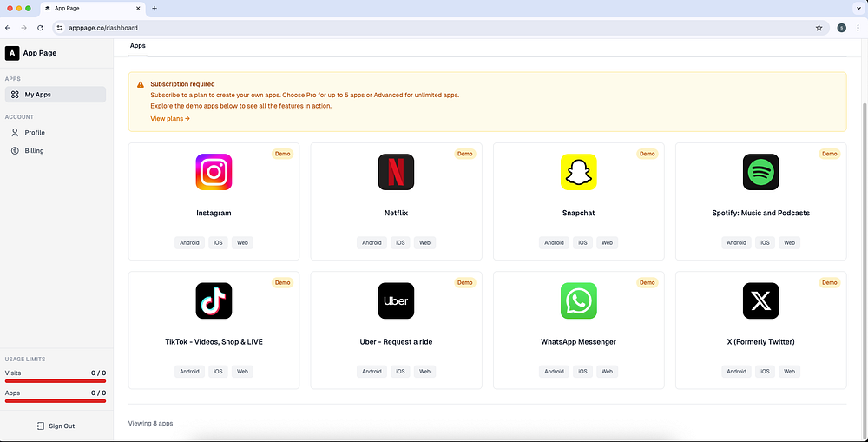This screenshot has height=442, width=868.
Task: Open Profile in sidebar
Action: click(x=56, y=132)
